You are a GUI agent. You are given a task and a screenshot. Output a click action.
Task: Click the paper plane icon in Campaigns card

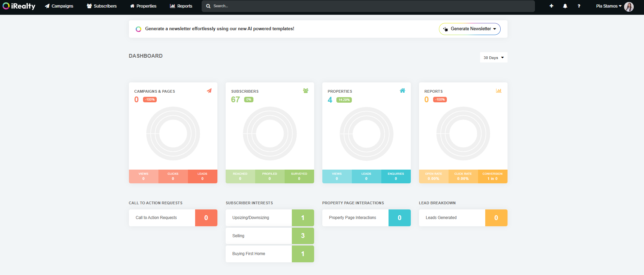pos(209,91)
